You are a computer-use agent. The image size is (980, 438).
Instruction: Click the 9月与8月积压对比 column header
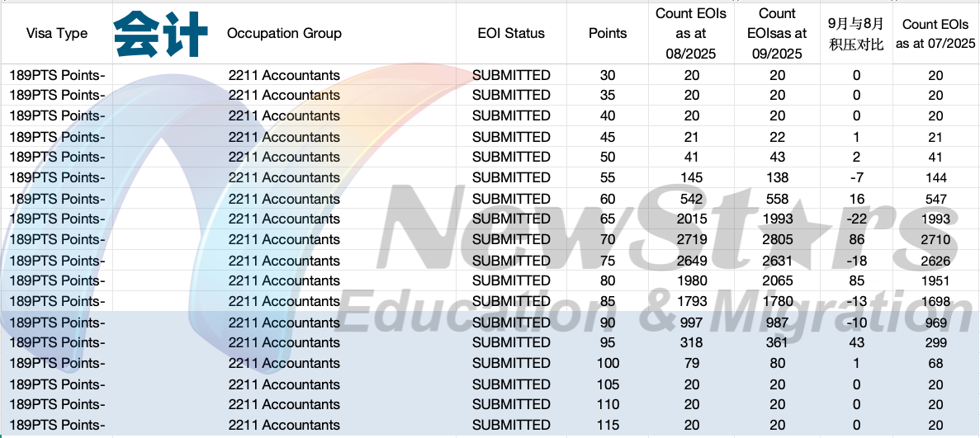click(856, 34)
